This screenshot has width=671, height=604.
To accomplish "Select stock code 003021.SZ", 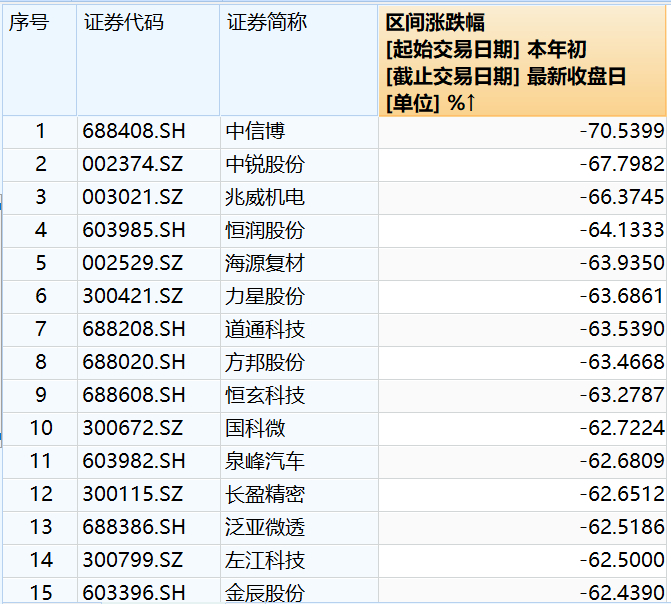I will pos(133,197).
